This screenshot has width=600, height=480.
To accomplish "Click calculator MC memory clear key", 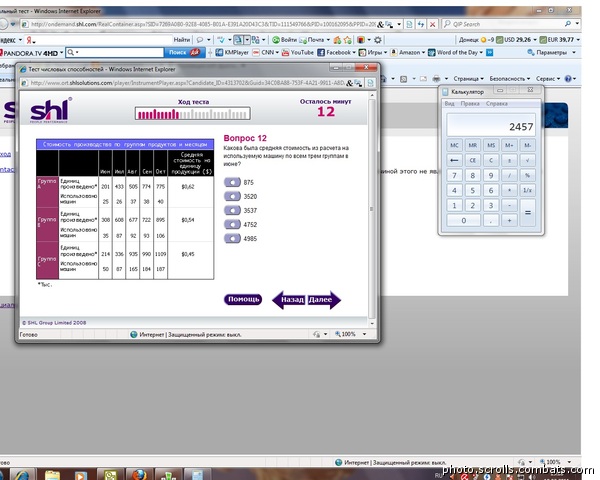I will pos(454,145).
